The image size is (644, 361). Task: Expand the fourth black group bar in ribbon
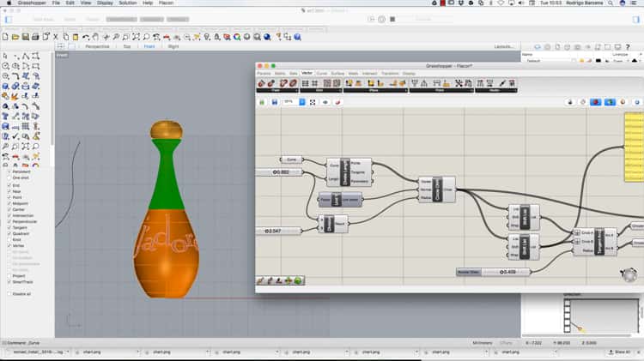point(440,90)
